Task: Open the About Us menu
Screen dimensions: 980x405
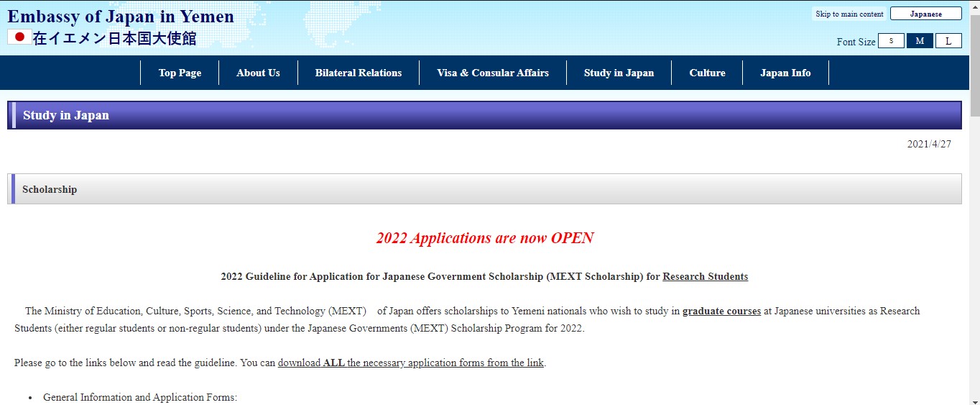Action: [258, 73]
